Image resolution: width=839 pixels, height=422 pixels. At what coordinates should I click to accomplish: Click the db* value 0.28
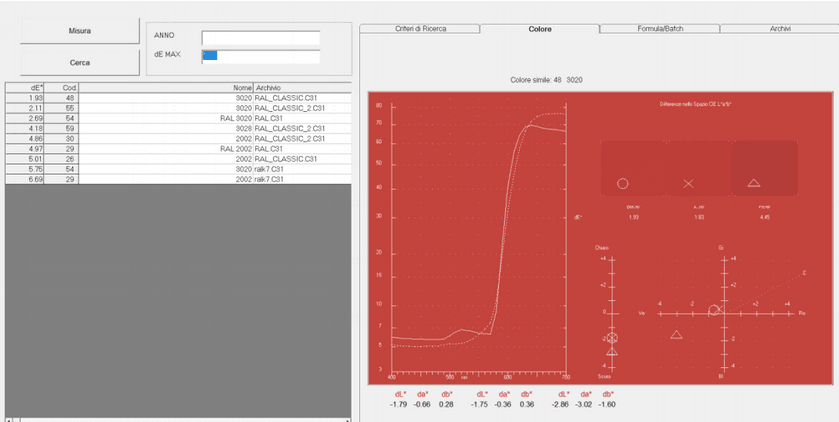point(446,404)
